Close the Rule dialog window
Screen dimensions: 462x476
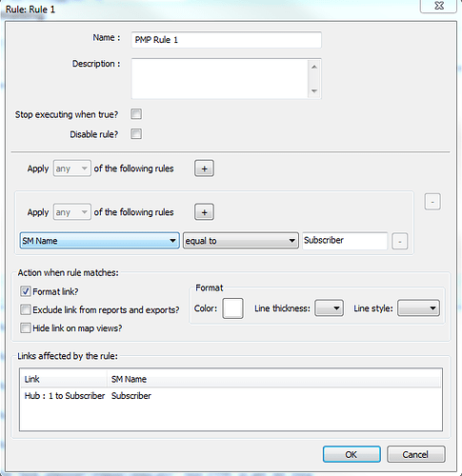point(438,6)
